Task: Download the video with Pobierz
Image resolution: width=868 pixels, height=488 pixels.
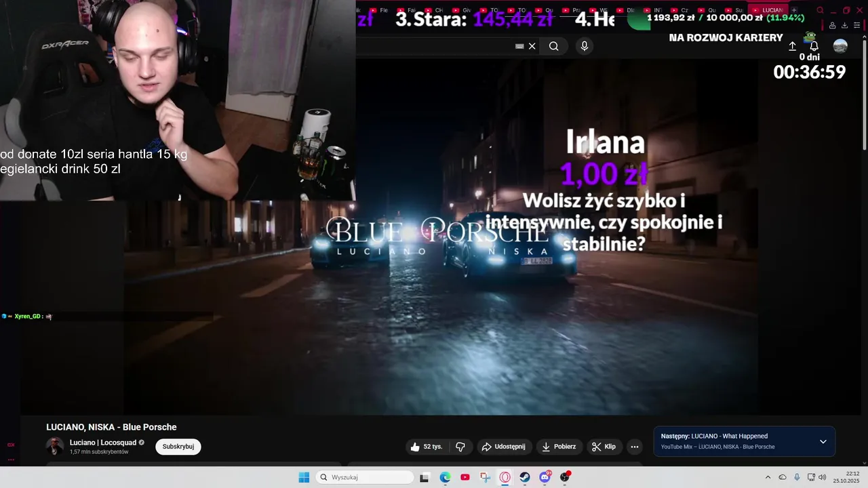Action: coord(559,447)
